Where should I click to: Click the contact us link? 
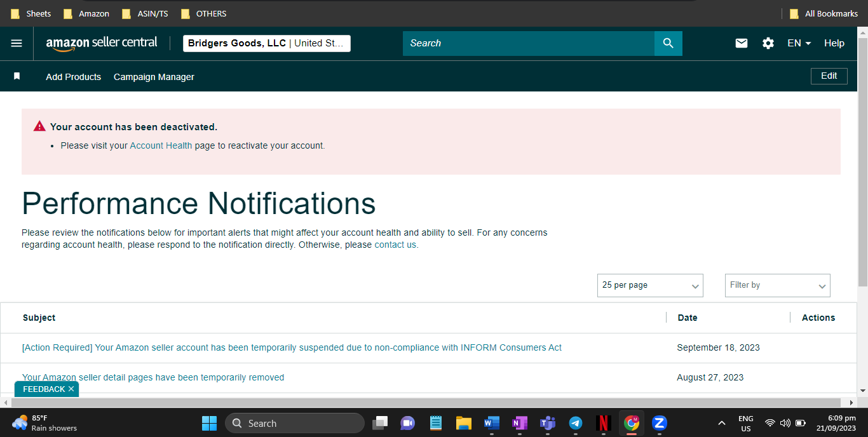click(395, 245)
